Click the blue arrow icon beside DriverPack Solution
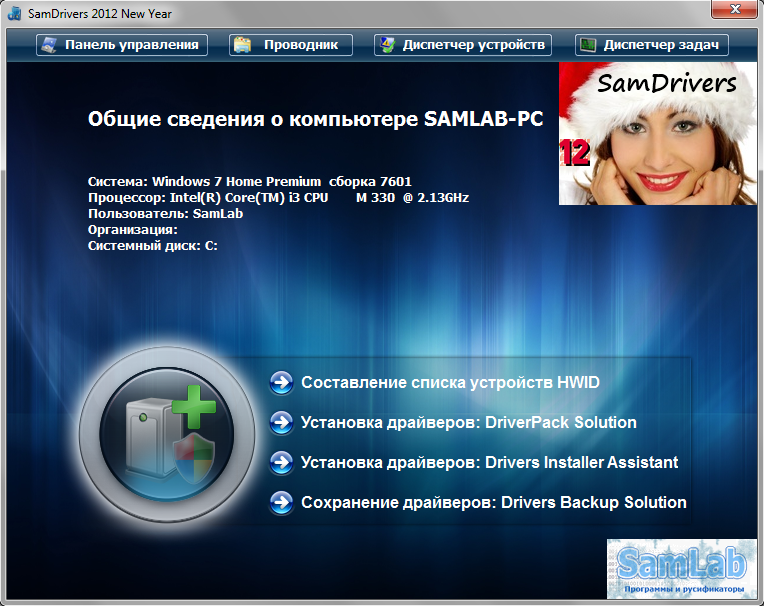This screenshot has height=606, width=764. click(x=281, y=423)
